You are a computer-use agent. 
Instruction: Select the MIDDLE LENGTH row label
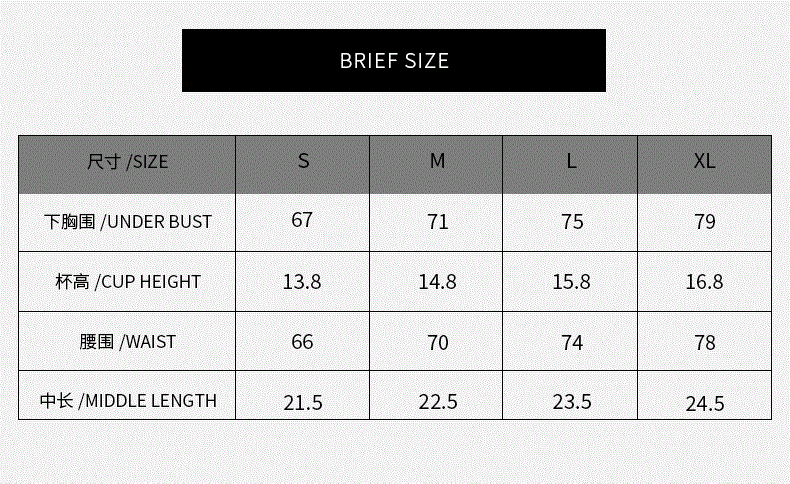pyautogui.click(x=128, y=401)
